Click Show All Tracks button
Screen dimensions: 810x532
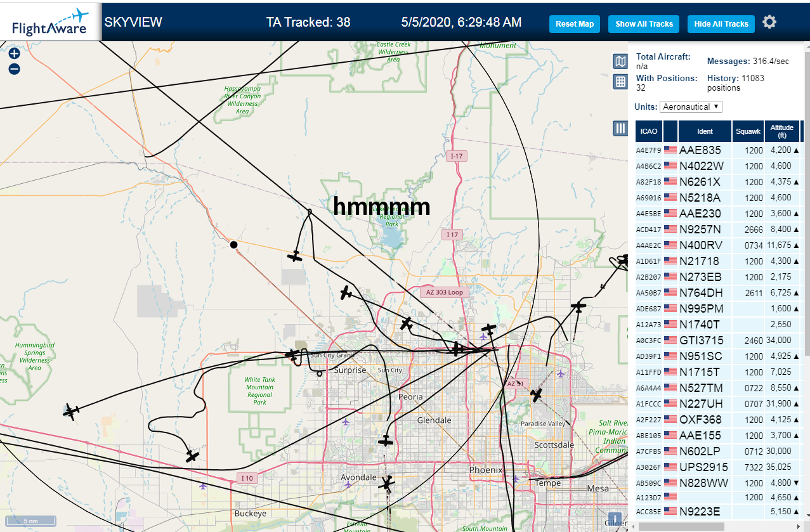click(x=644, y=24)
